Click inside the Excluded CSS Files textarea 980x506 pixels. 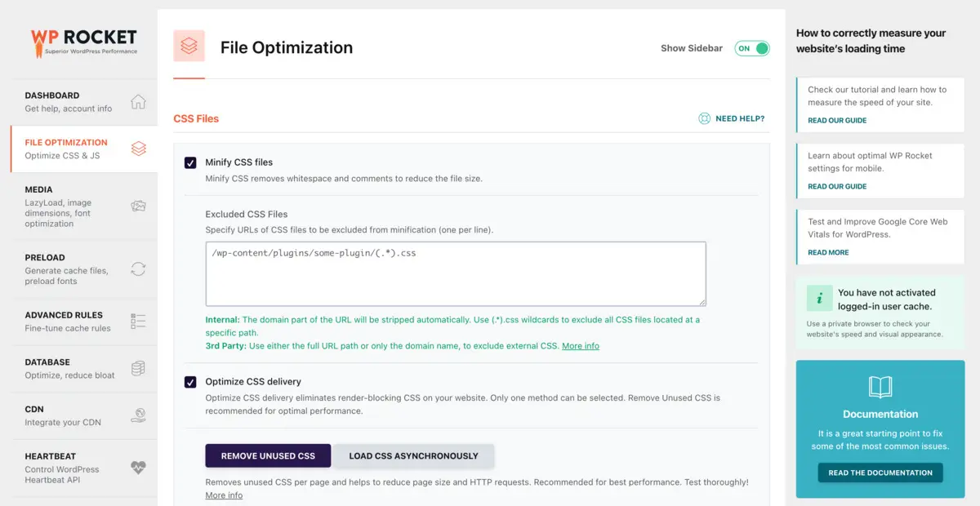(x=456, y=273)
